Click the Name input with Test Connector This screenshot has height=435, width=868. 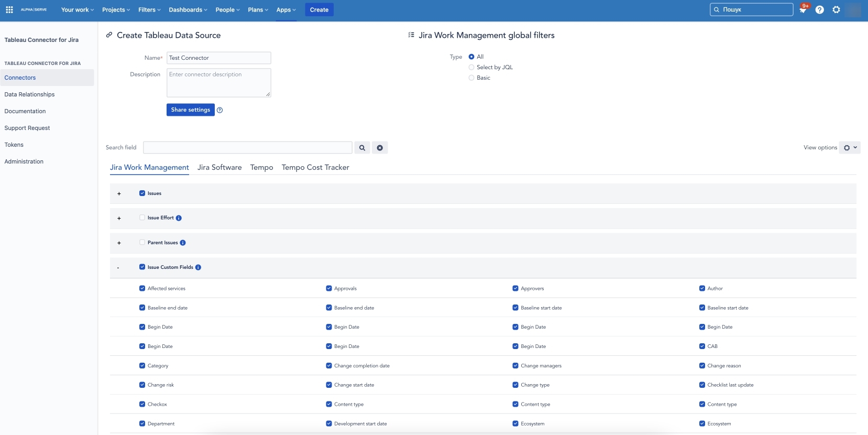[219, 58]
